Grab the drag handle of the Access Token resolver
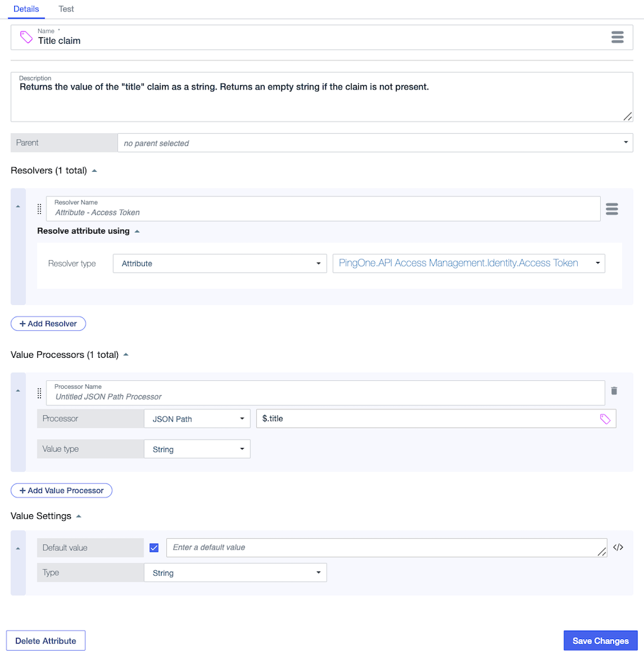This screenshot has width=644, height=659. 39,209
